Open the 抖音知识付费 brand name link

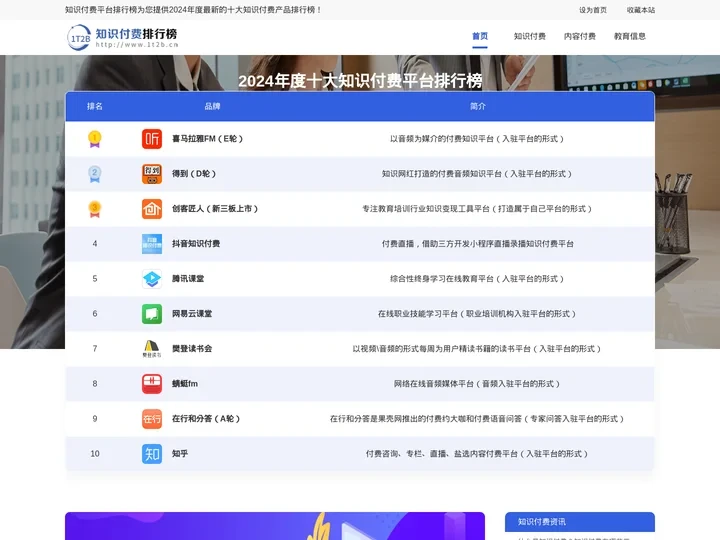point(196,244)
